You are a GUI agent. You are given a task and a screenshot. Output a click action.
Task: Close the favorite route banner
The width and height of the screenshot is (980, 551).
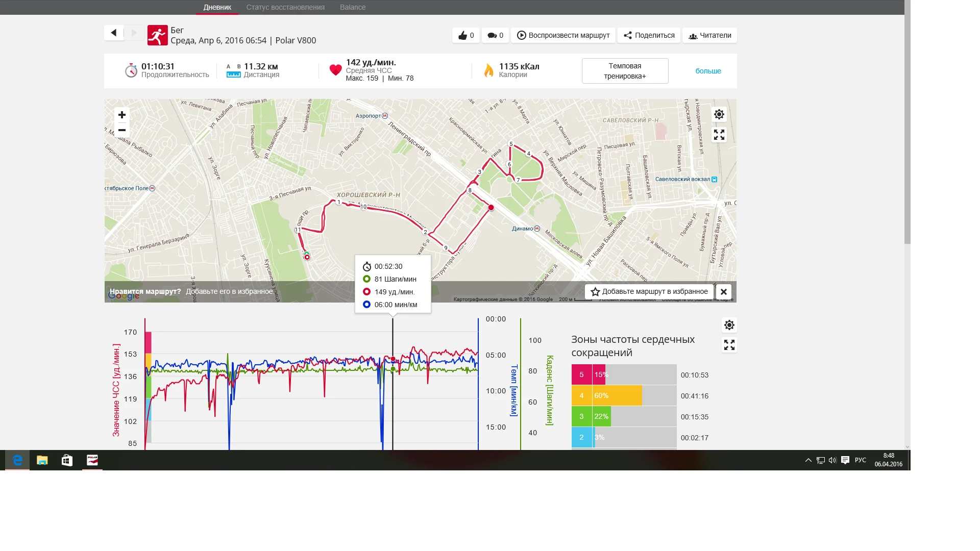[x=723, y=292]
